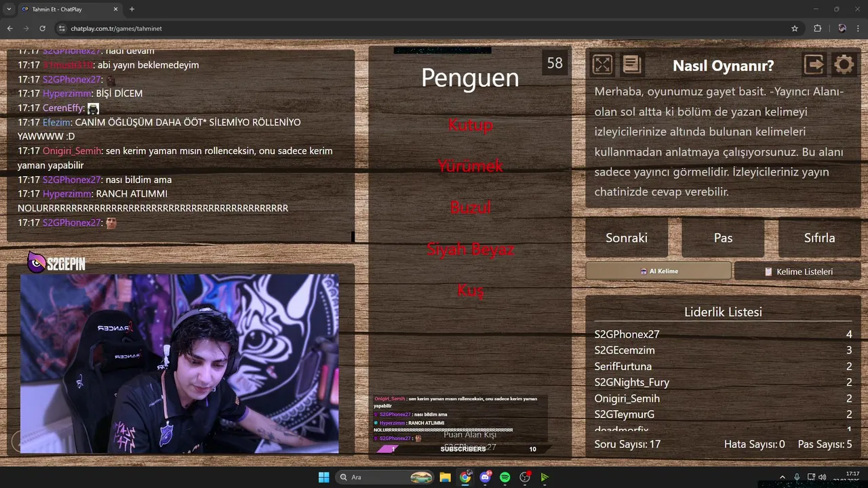868x488 pixels.
Task: Click forbidden word Yürümek
Action: pos(471,166)
